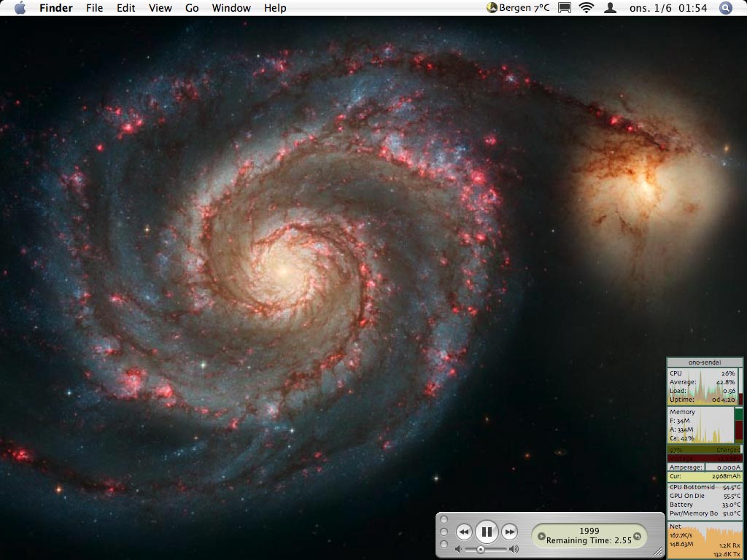Click the 1.2K Rx receive value
Screen dimensions: 747x560
(729, 545)
